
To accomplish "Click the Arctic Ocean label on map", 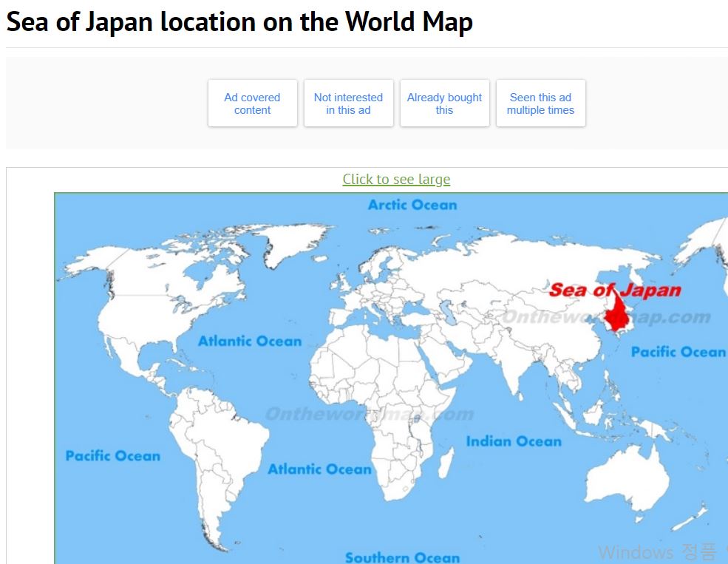I will tap(412, 205).
